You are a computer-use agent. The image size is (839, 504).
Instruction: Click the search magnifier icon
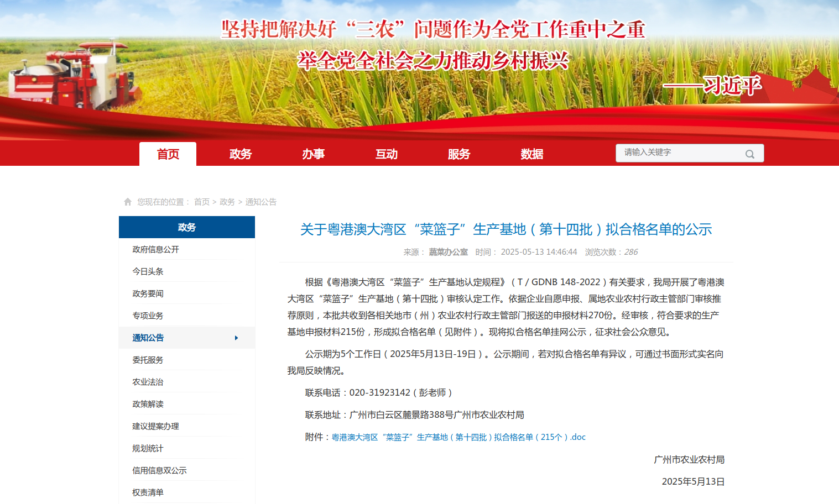(x=750, y=154)
